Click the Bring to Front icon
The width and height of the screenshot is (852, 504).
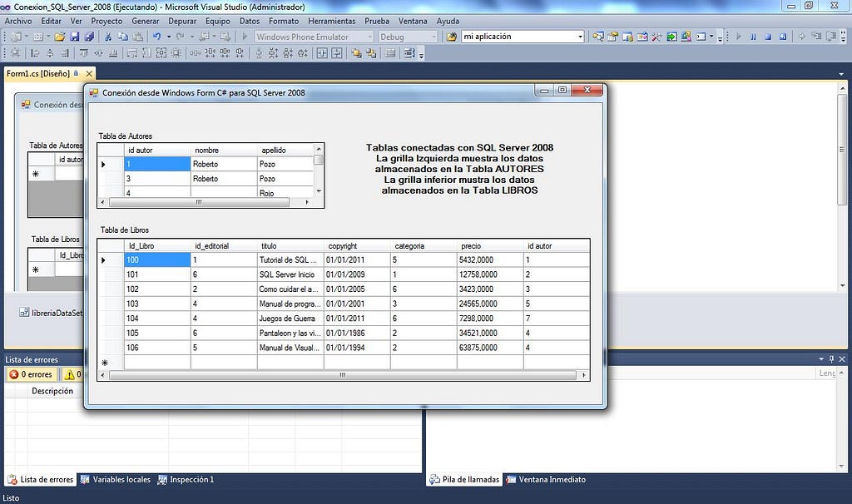pos(356,52)
